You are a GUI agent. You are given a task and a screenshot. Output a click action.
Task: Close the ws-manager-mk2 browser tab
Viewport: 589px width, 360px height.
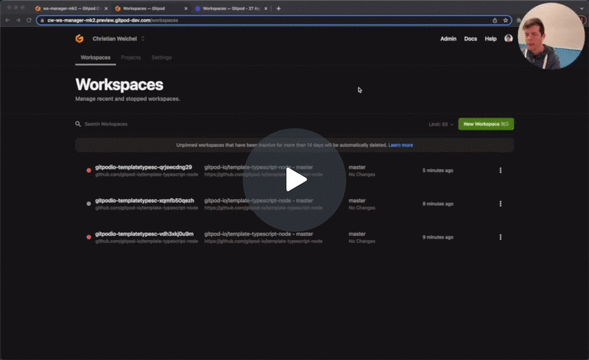click(106, 8)
